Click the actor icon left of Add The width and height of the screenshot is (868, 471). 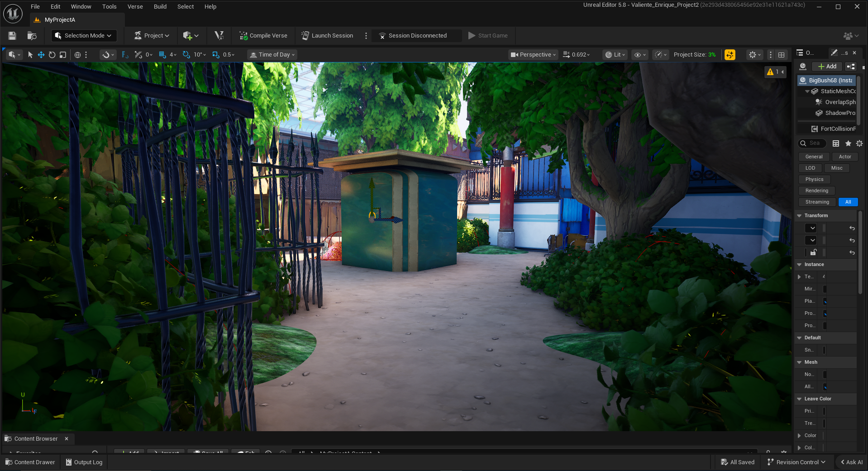point(803,67)
